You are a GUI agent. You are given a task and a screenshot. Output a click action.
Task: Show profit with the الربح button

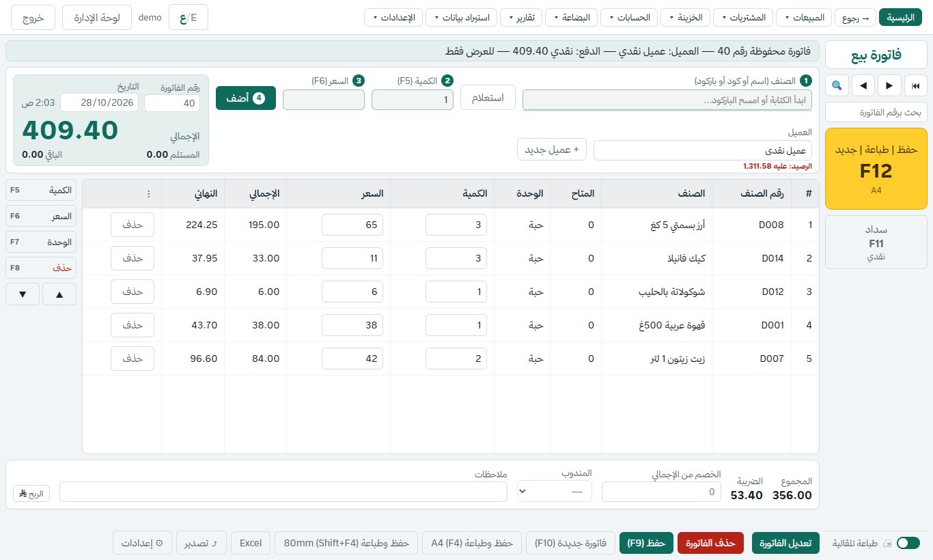tap(31, 493)
